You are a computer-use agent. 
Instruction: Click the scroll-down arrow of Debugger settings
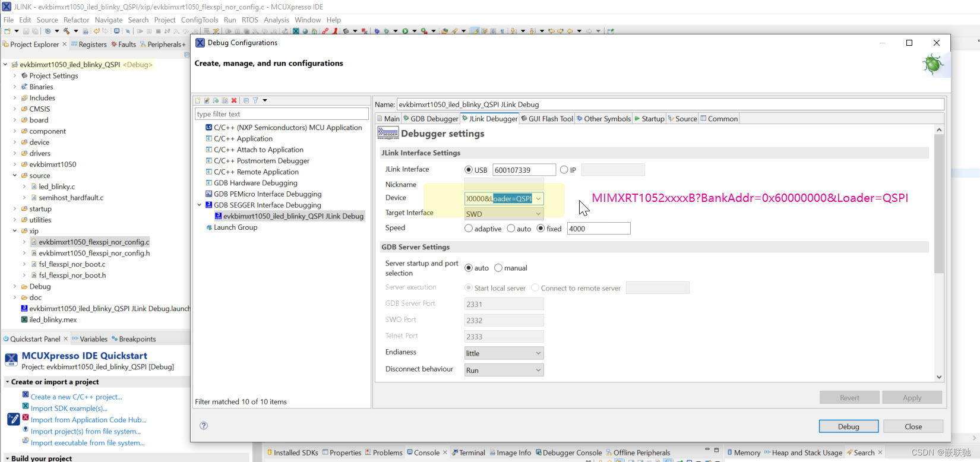(939, 377)
